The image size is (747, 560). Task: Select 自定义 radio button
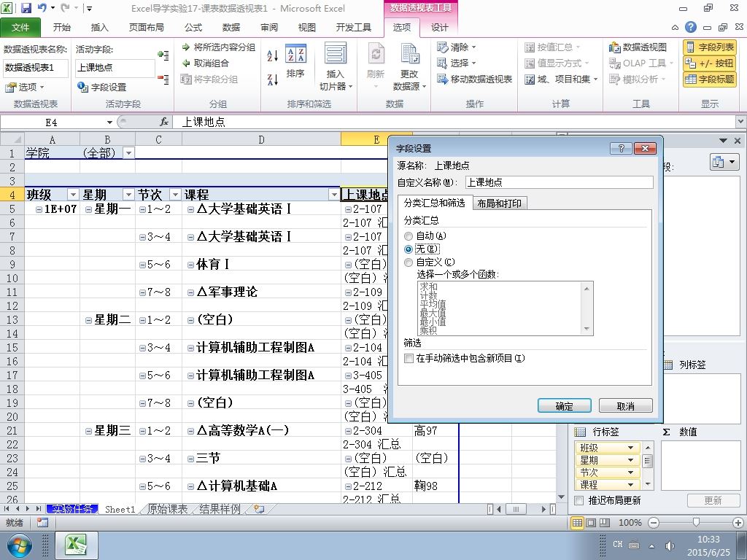[409, 262]
